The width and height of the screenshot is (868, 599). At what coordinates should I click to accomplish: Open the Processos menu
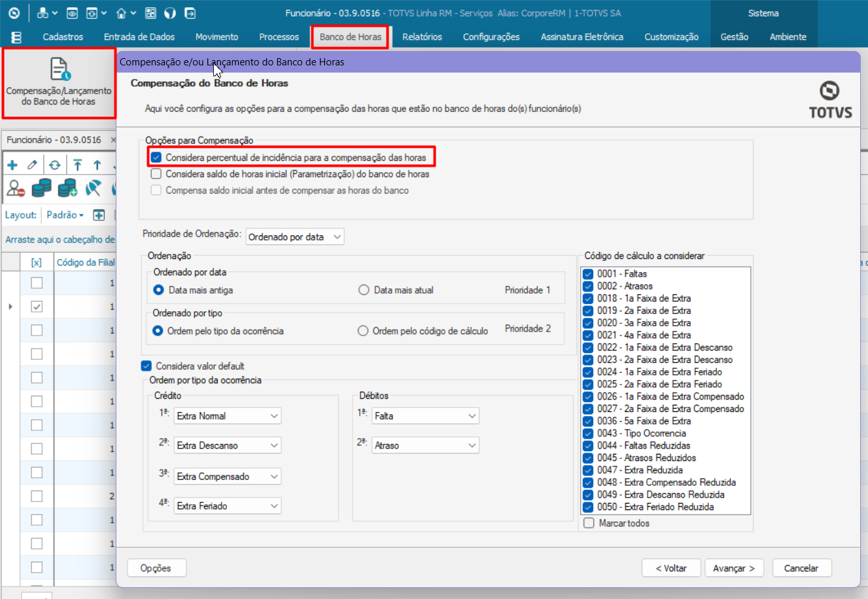[x=279, y=37]
